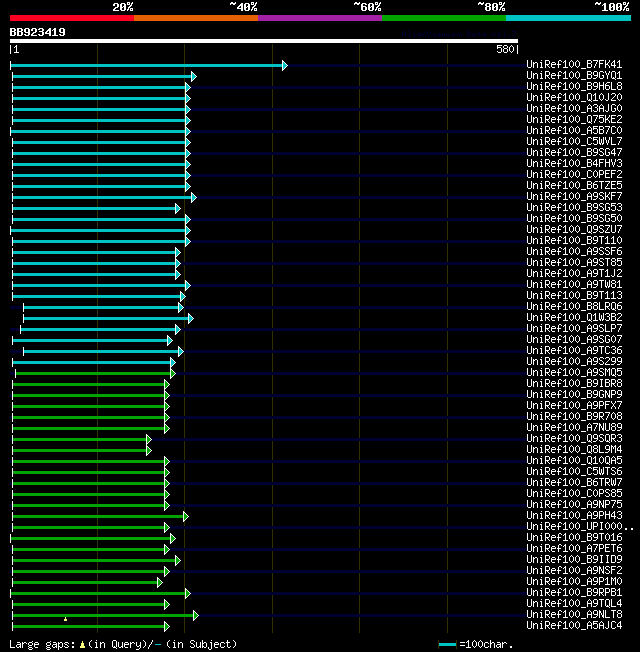The height and width of the screenshot is (652, 640).
Task: Click the UniRef100_A9SKF7 label
Action: tap(574, 196)
